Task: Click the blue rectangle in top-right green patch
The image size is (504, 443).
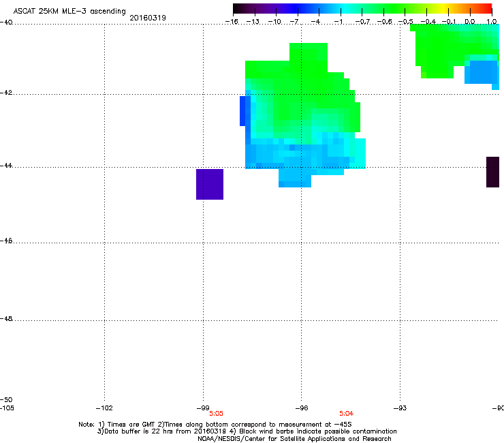Action: coord(481,72)
